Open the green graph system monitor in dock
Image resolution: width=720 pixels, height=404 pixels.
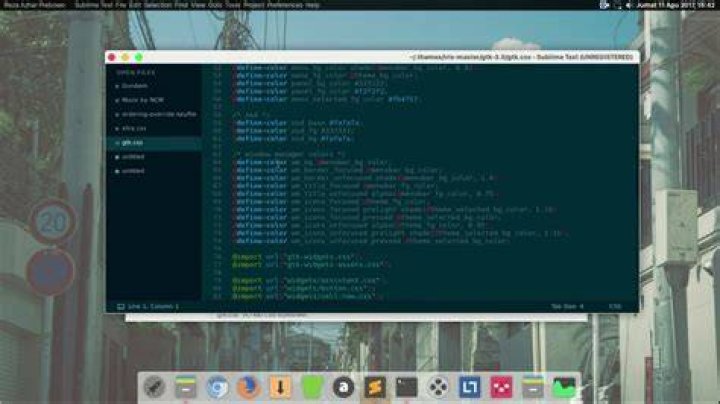click(x=564, y=387)
